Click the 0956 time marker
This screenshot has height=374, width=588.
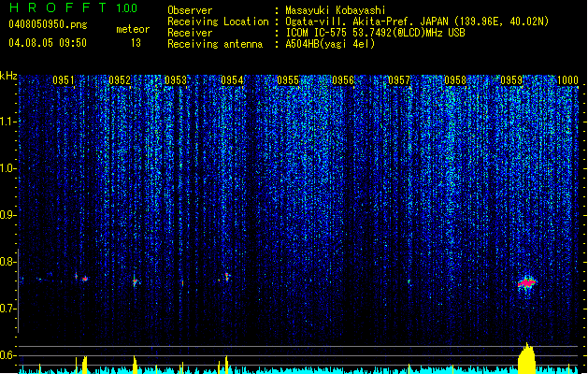coord(343,80)
